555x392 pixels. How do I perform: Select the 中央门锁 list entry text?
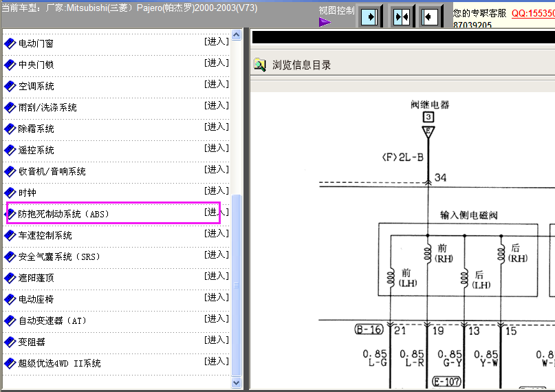pyautogui.click(x=36, y=65)
